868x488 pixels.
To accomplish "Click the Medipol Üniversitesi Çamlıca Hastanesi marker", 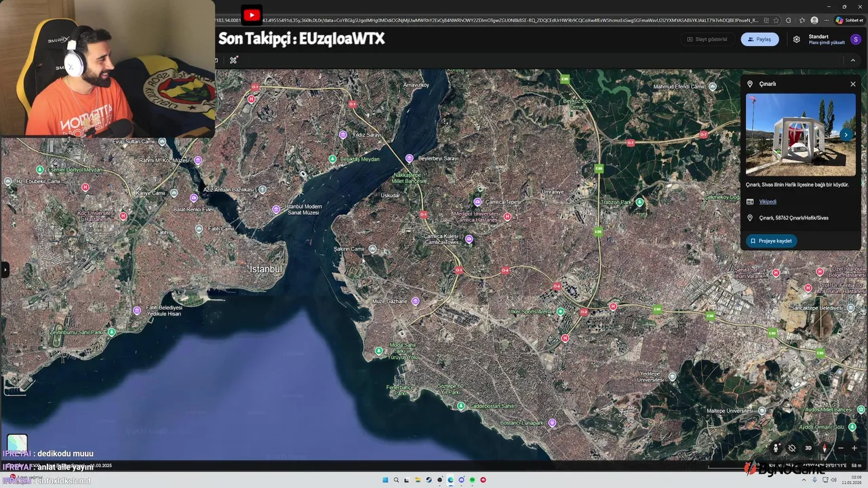I will click(507, 217).
